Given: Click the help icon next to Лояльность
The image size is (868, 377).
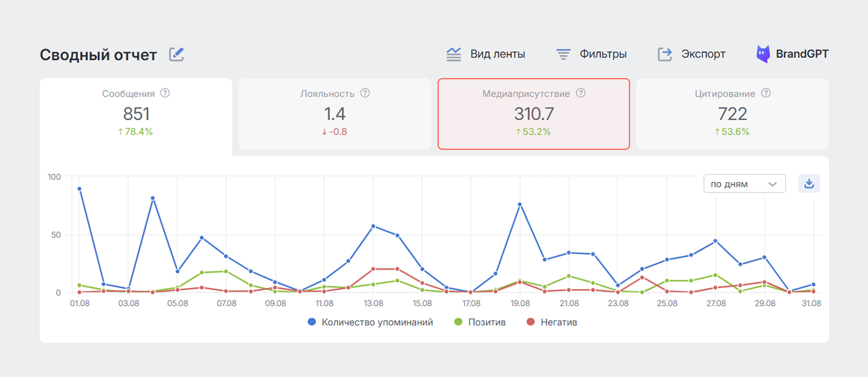Looking at the screenshot, I should tap(365, 93).
